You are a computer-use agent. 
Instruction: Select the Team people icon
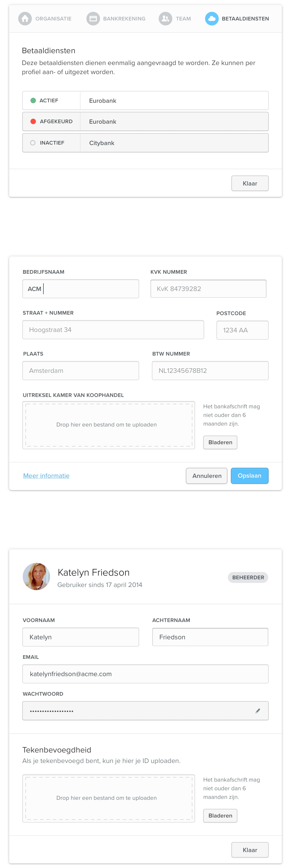click(x=165, y=19)
